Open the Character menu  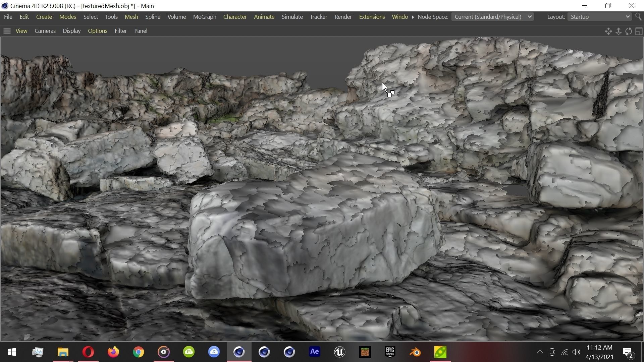click(235, 17)
